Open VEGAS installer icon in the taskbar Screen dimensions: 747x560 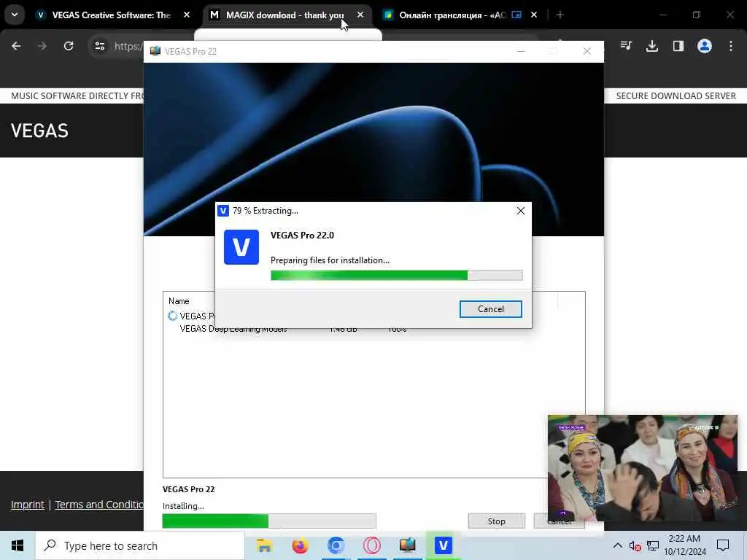coord(407,545)
